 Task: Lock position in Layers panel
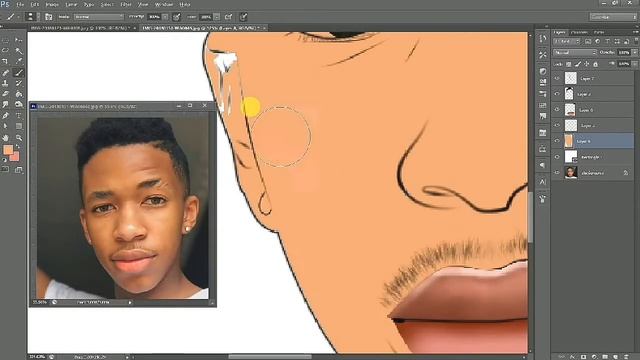(587, 64)
